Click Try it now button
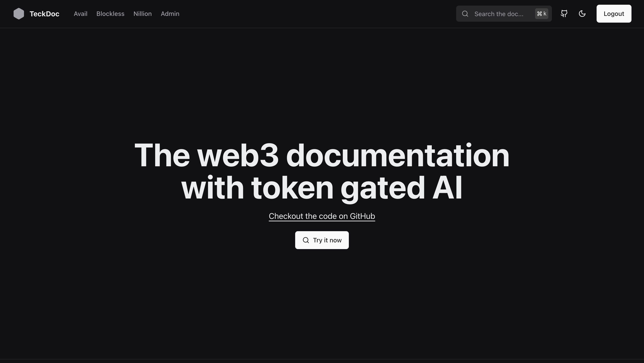Screen dimensions: 644x363 [322, 240]
